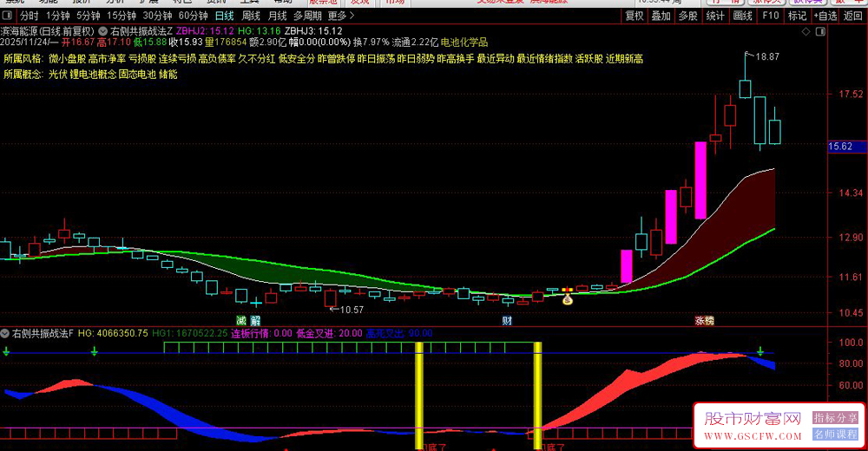Click the diamond icon at chart top-right
The width and height of the screenshot is (868, 451).
point(806,31)
